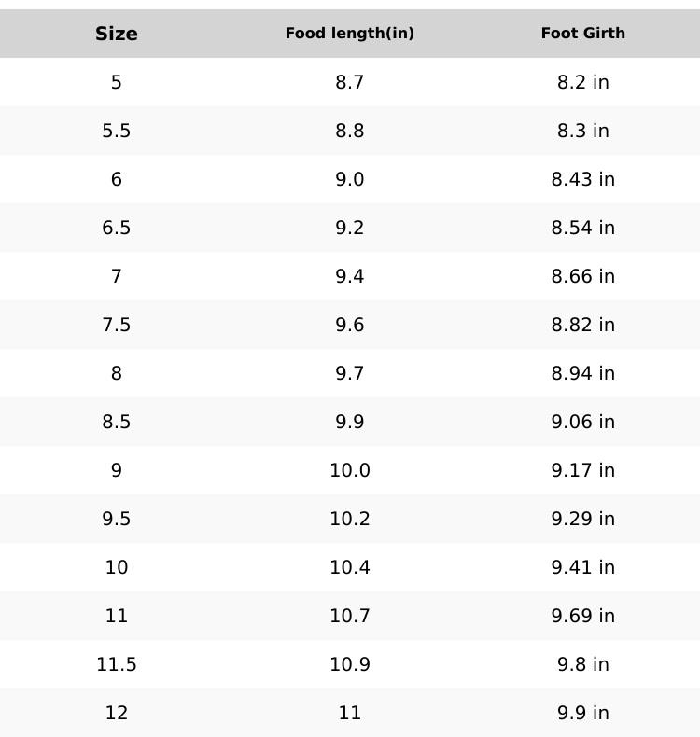Select the 9.2 food length cell

coord(350,228)
